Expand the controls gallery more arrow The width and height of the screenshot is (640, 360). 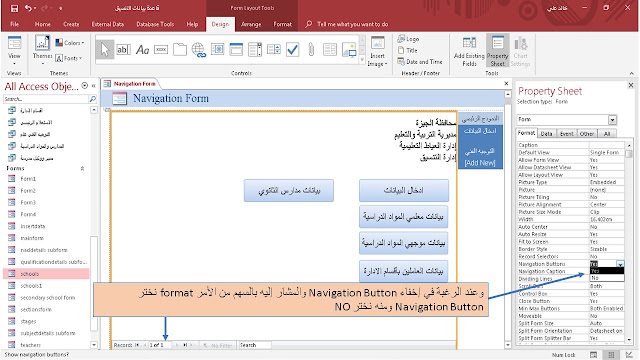pyautogui.click(x=362, y=60)
